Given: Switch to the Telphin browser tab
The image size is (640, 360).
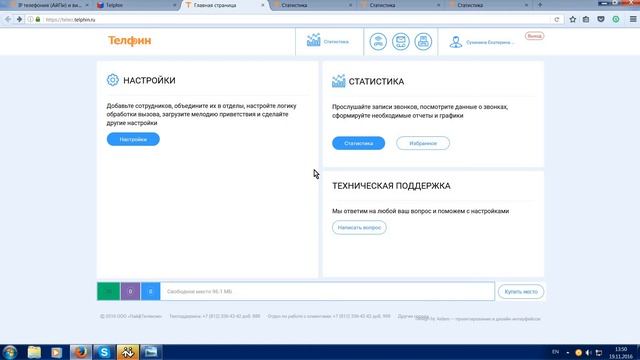Looking at the screenshot, I should [x=136, y=5].
